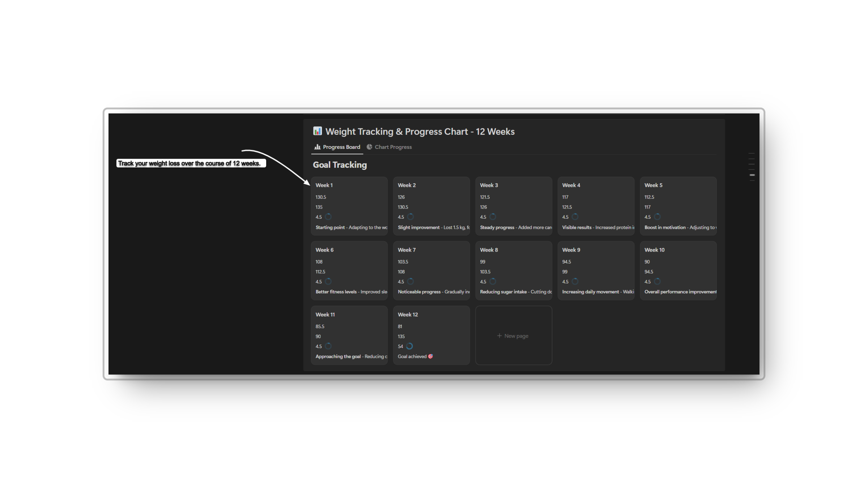Click the 81 value in Week 12 card
Viewport: 868px width, 488px height.
coord(400,326)
